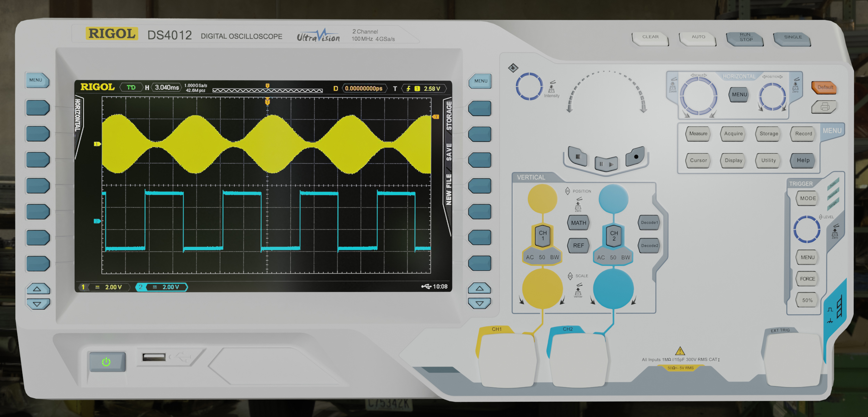868x417 pixels.
Task: Restore settings with the Default button
Action: coord(824,88)
